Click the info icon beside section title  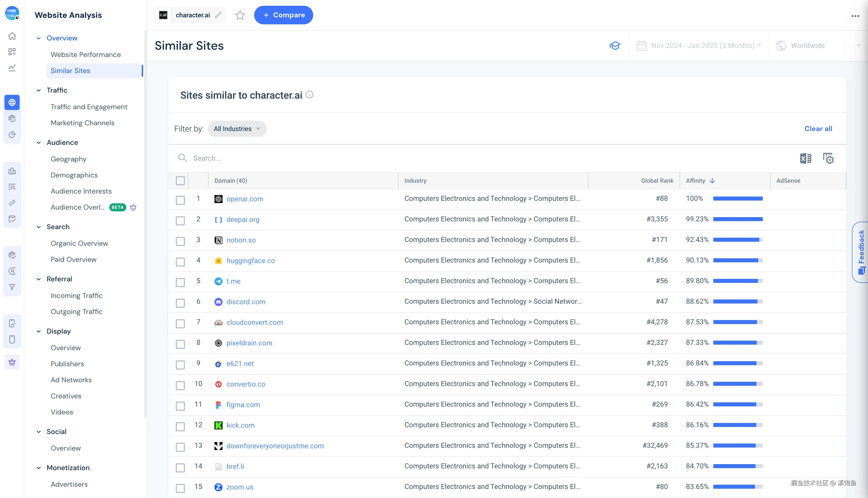point(309,95)
